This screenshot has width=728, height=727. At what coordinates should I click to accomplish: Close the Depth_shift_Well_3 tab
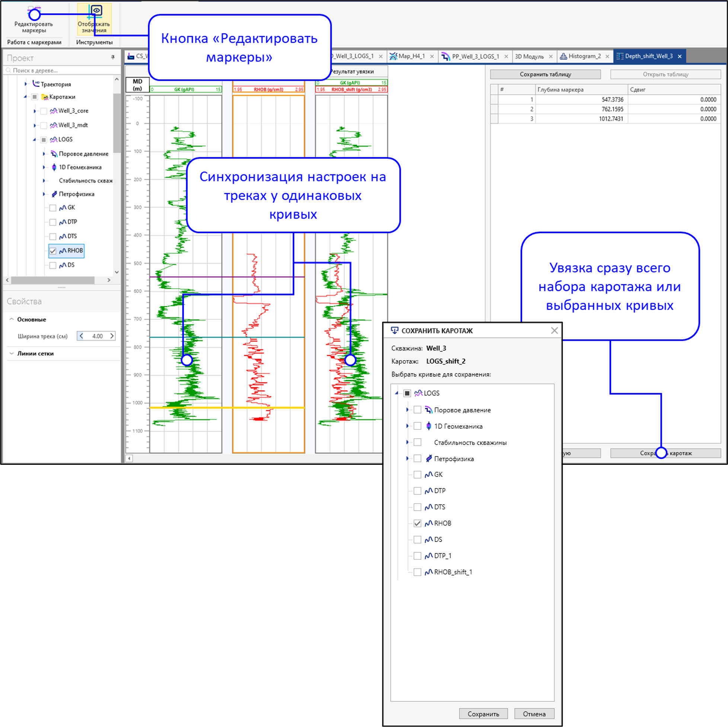(680, 56)
